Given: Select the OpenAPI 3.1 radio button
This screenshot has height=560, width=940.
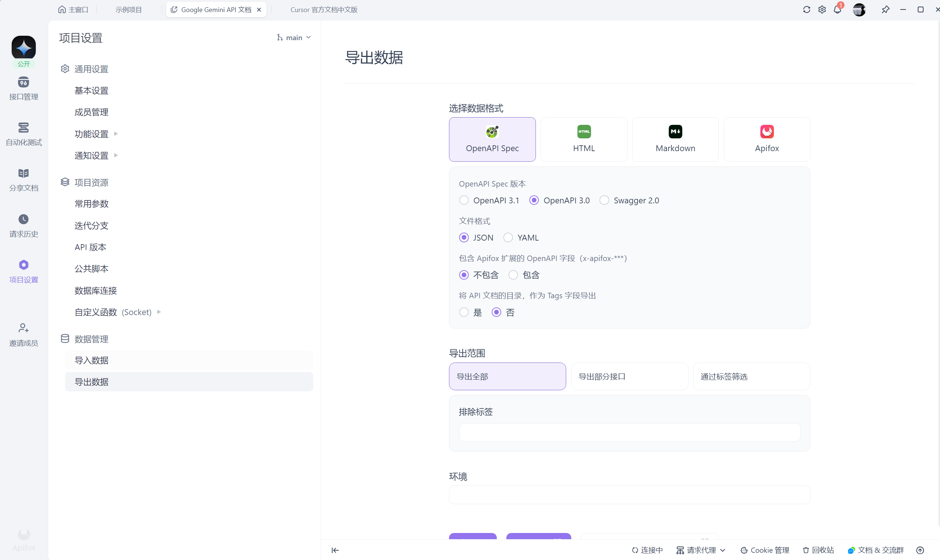Looking at the screenshot, I should point(464,200).
